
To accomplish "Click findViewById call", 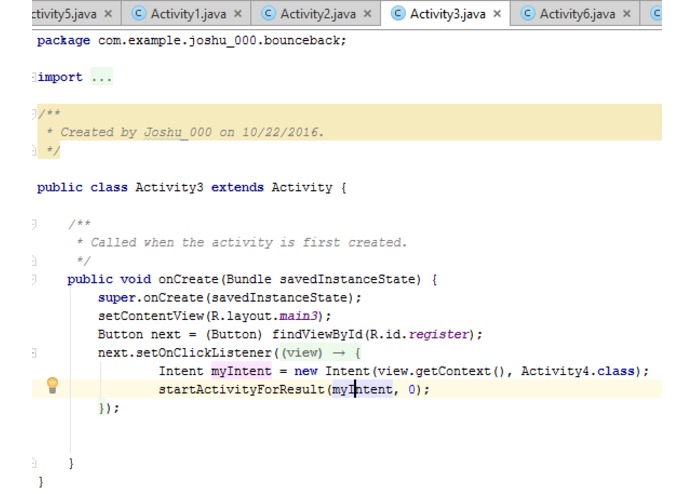I will 317,335.
